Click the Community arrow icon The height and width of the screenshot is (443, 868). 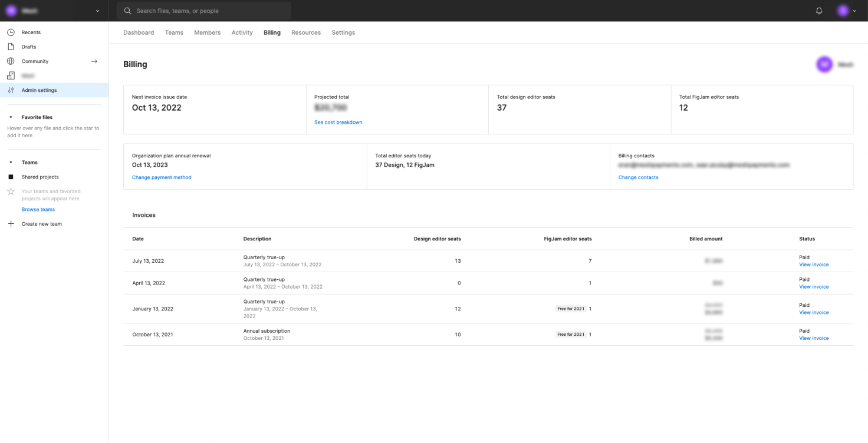(x=94, y=61)
